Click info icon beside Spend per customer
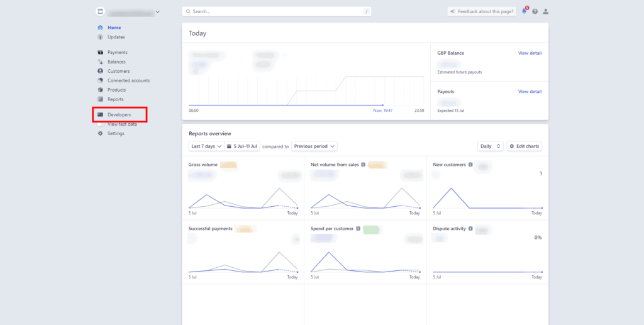Image resolution: width=644 pixels, height=325 pixels. pyautogui.click(x=358, y=229)
